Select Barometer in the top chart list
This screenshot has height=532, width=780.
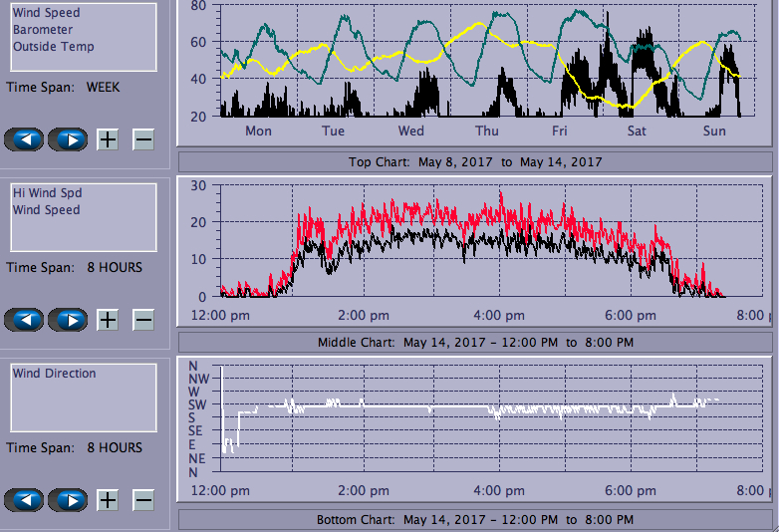coord(43,30)
